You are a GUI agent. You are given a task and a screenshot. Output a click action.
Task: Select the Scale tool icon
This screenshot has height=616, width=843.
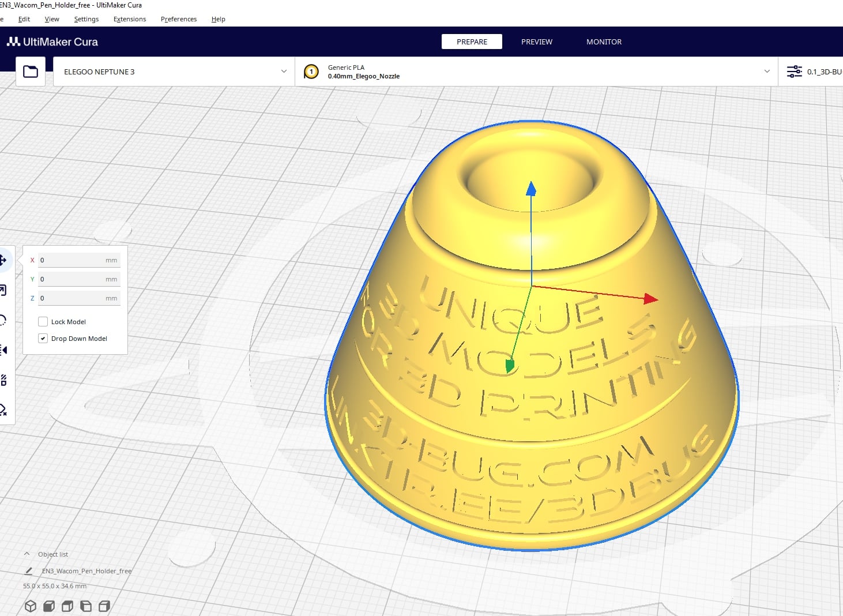click(3, 290)
